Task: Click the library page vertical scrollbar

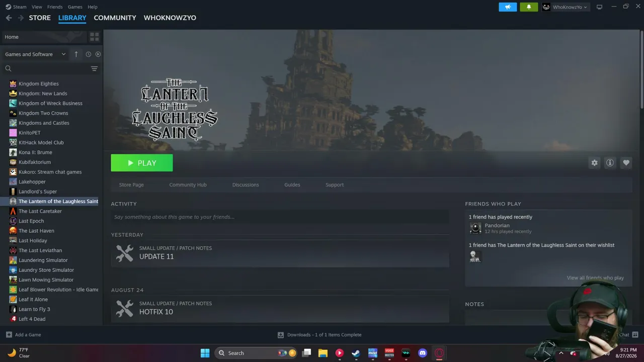Action: pos(641,69)
